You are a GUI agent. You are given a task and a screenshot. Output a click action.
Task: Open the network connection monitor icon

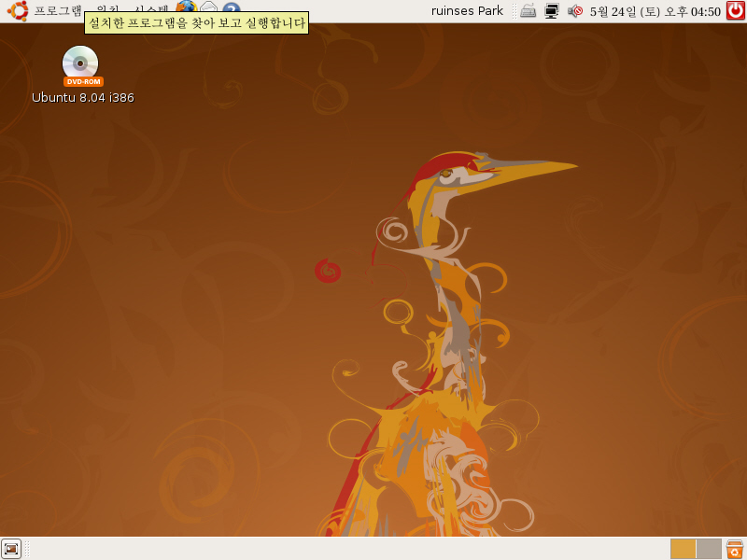coord(552,11)
